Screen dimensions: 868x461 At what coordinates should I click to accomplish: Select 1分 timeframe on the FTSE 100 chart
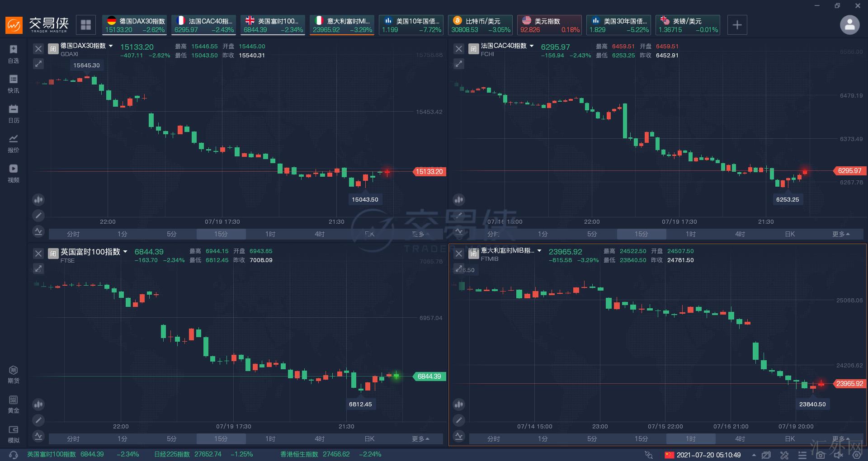tap(123, 439)
